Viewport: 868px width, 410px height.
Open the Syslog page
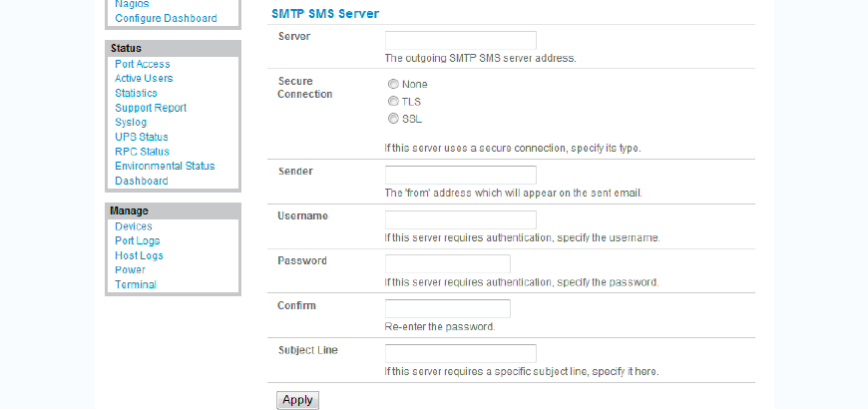pyautogui.click(x=131, y=122)
